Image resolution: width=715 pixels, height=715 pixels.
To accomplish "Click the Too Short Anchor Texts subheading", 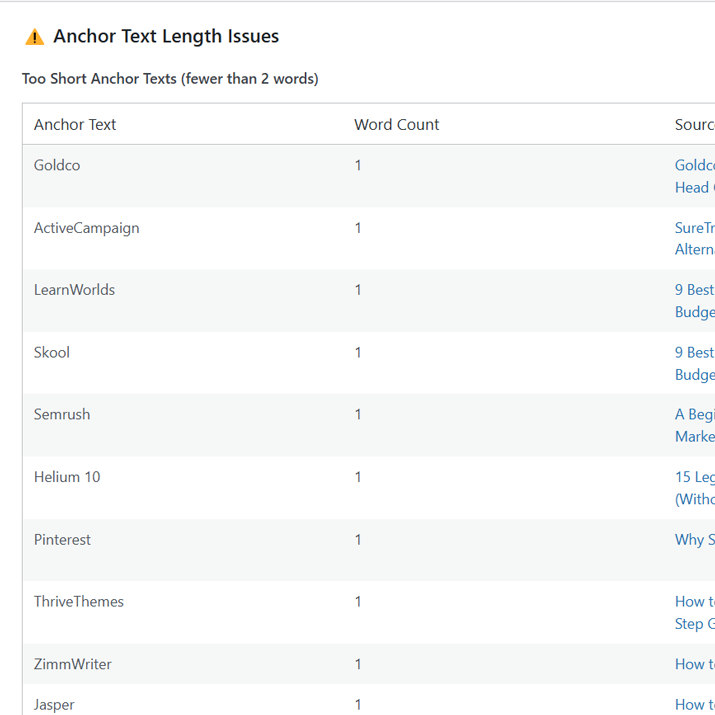I will pyautogui.click(x=170, y=79).
